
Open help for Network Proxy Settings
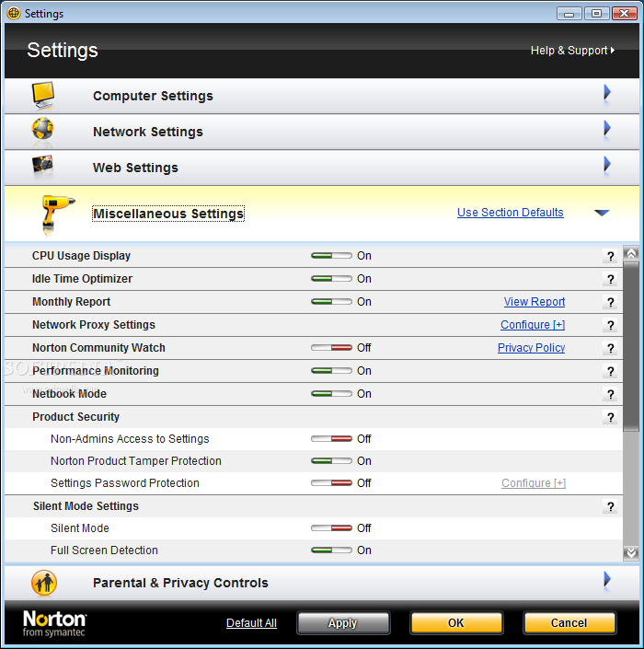click(x=610, y=325)
